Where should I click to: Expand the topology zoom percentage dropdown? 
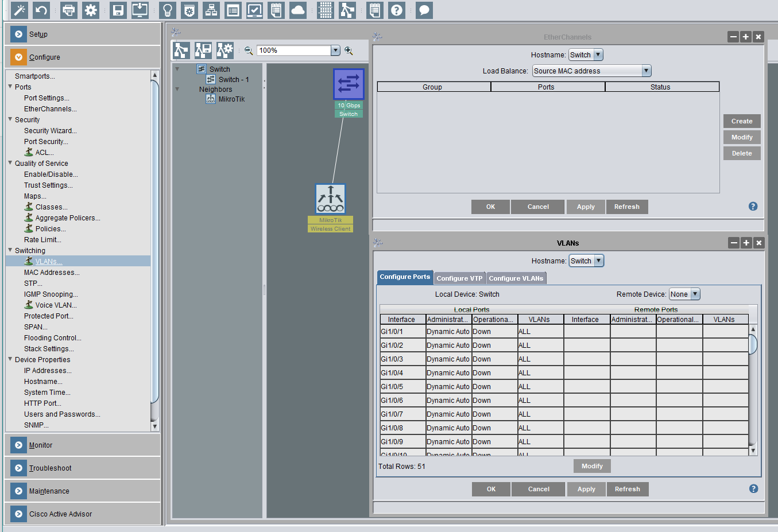coord(335,51)
